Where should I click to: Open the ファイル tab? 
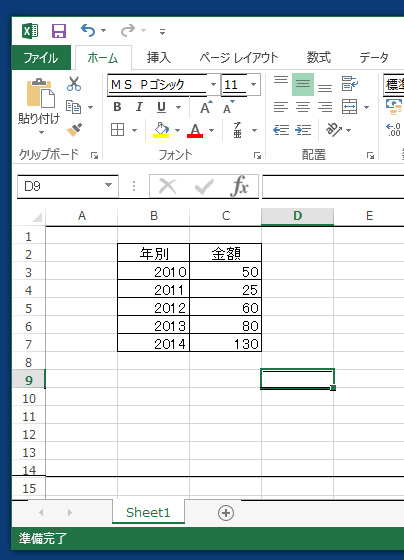(41, 58)
